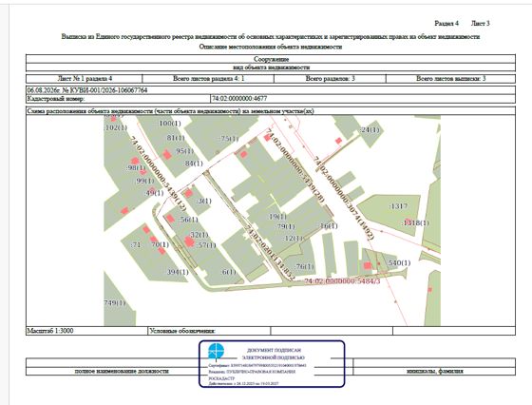The width and height of the screenshot is (532, 405).
Task: Click the 'Сооружение' table cell
Action: [x=271, y=59]
